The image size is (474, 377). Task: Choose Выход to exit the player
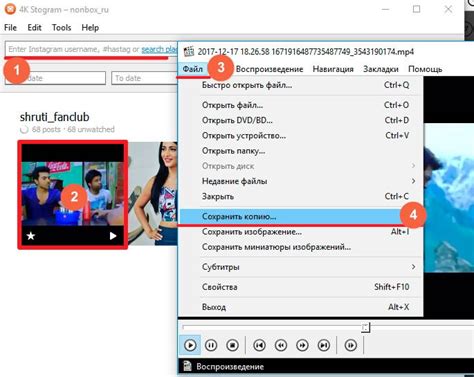coord(301,307)
